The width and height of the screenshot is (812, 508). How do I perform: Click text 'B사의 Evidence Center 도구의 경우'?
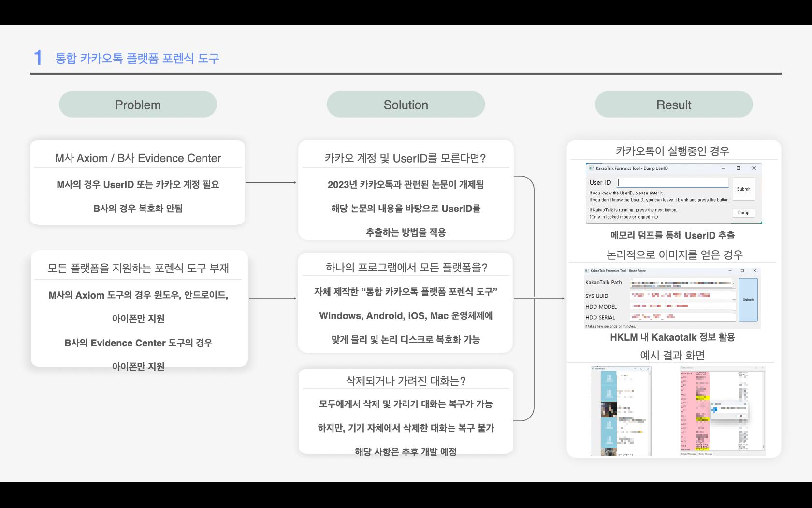pos(138,343)
